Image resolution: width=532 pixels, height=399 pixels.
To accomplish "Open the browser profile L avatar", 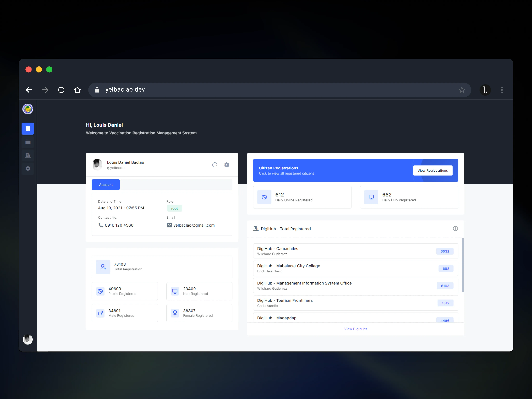I will pyautogui.click(x=485, y=90).
